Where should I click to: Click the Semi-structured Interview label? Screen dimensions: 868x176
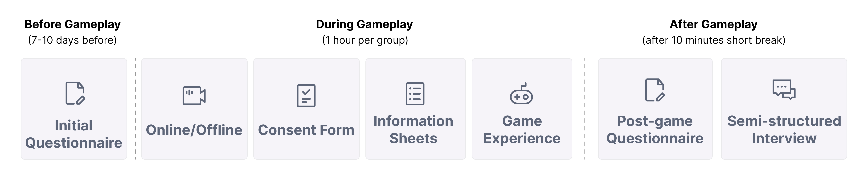tap(784, 130)
